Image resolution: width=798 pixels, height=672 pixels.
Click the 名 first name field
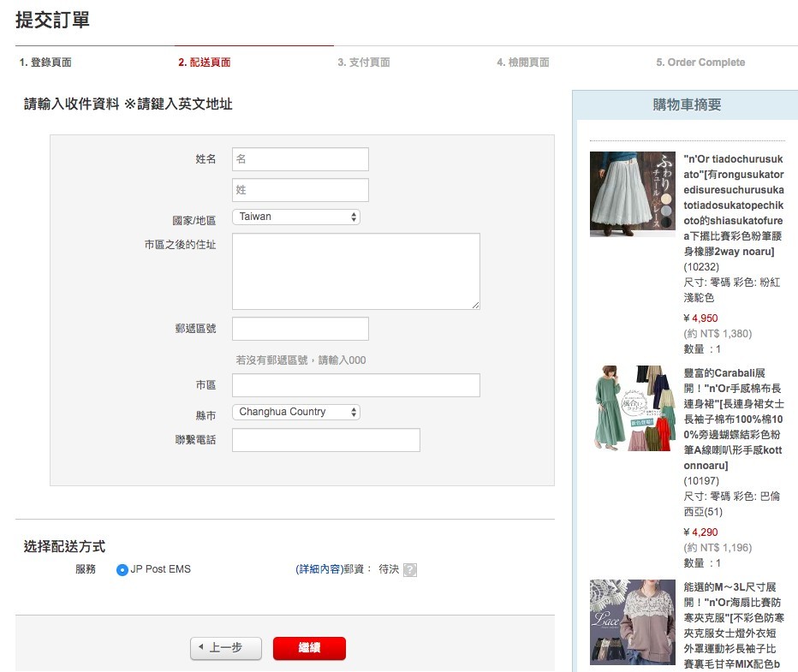(x=300, y=159)
